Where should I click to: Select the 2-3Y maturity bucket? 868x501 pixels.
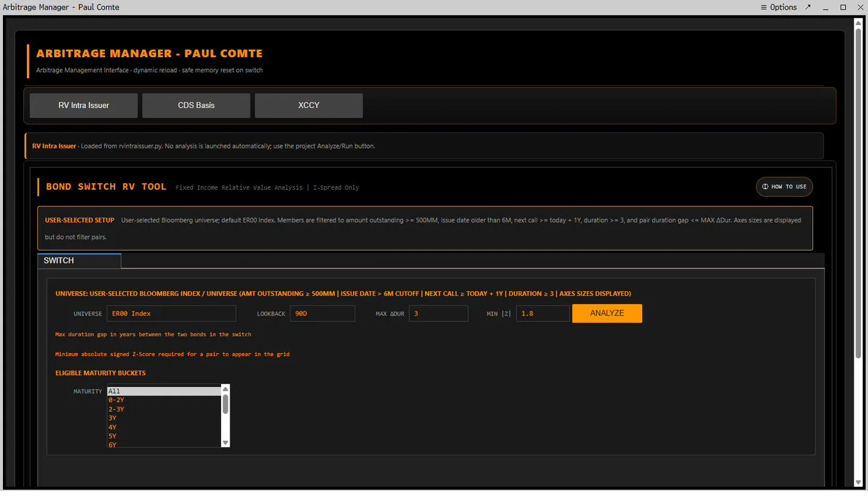pos(164,409)
